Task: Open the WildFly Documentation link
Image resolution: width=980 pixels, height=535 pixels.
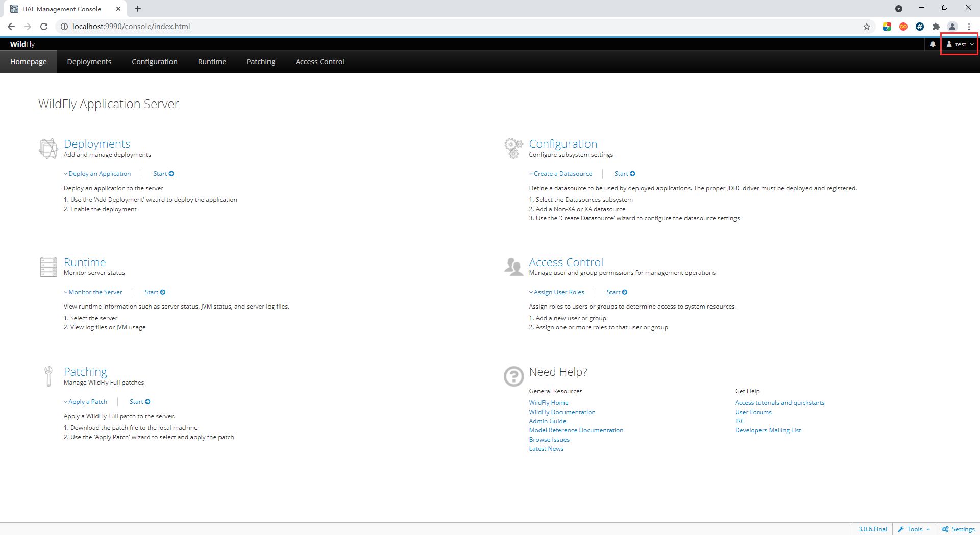Action: pyautogui.click(x=562, y=412)
